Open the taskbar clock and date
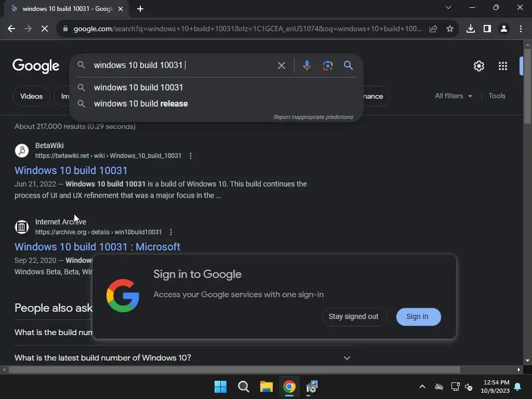 click(495, 387)
